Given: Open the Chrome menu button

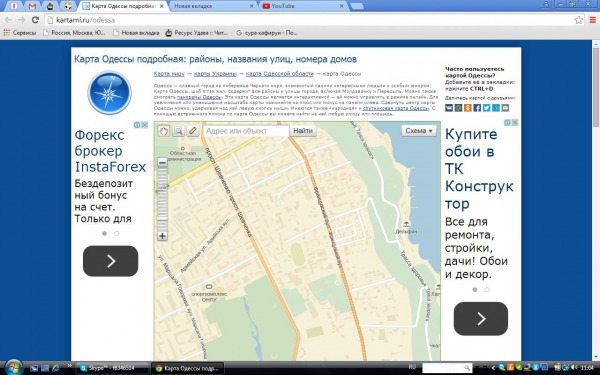Looking at the screenshot, I should tap(593, 20).
